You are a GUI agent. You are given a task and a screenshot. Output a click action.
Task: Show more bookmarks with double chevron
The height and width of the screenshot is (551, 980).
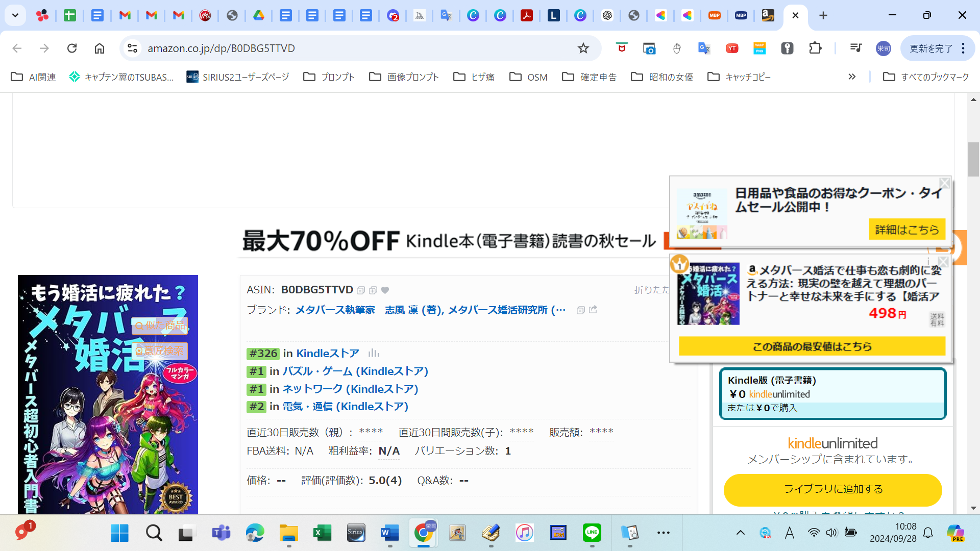[x=852, y=77]
